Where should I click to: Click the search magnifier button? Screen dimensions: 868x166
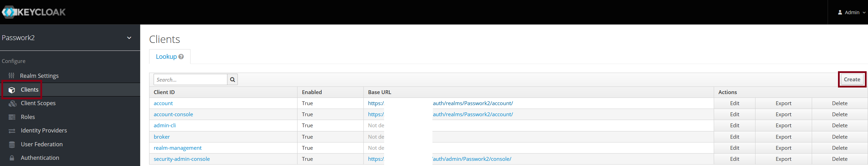[x=233, y=80]
